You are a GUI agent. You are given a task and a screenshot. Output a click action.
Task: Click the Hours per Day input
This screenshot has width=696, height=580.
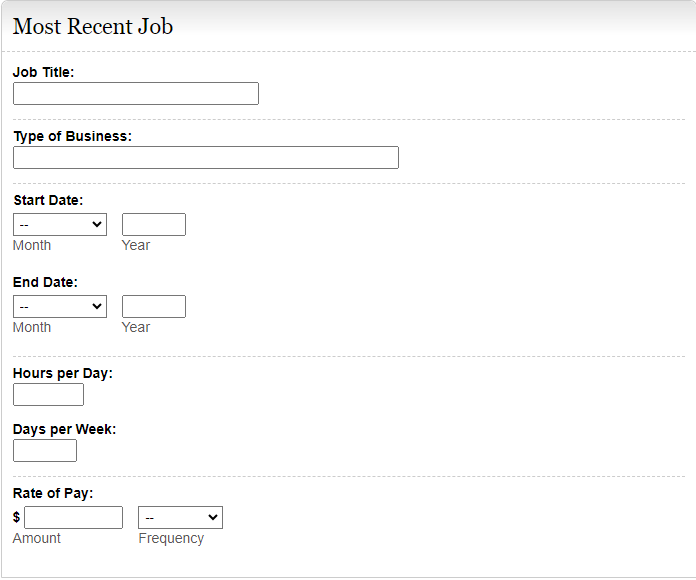click(x=48, y=395)
